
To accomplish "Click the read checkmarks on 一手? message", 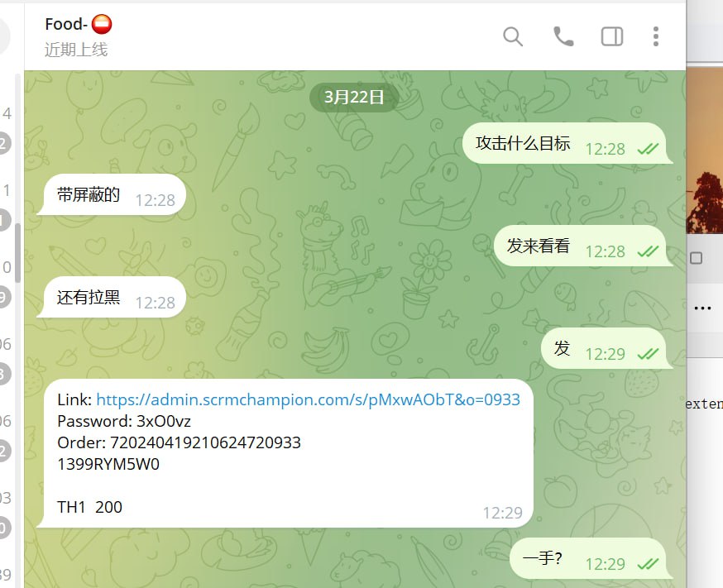I will click(x=648, y=564).
